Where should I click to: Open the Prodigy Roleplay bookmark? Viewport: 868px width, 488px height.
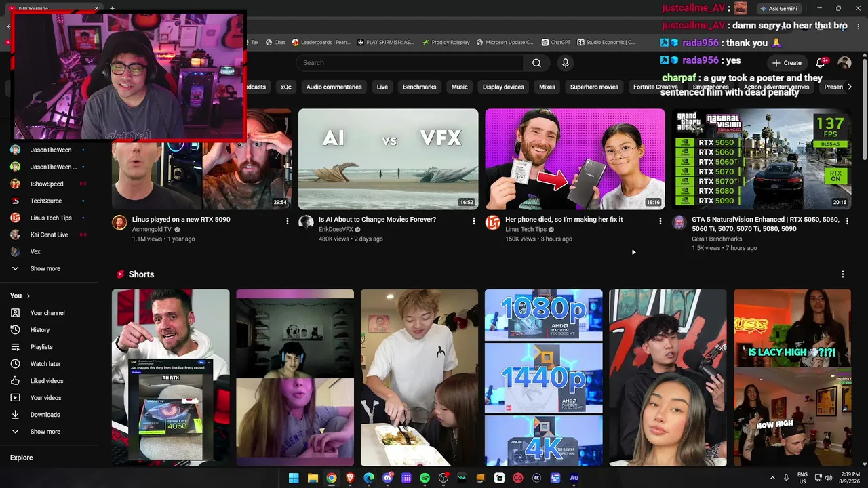tap(446, 42)
